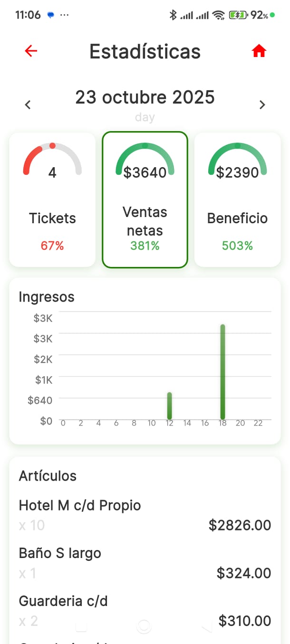Image resolution: width=290 pixels, height=644 pixels.
Task: Tap the red Tickets gauge
Action: point(52,161)
